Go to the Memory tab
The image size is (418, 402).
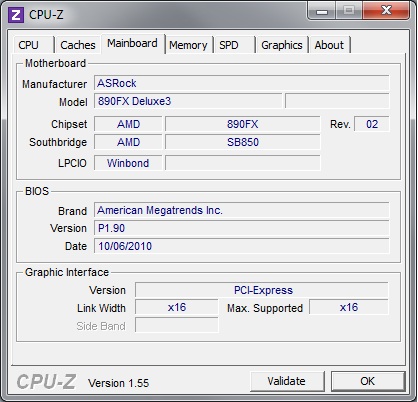(188, 45)
